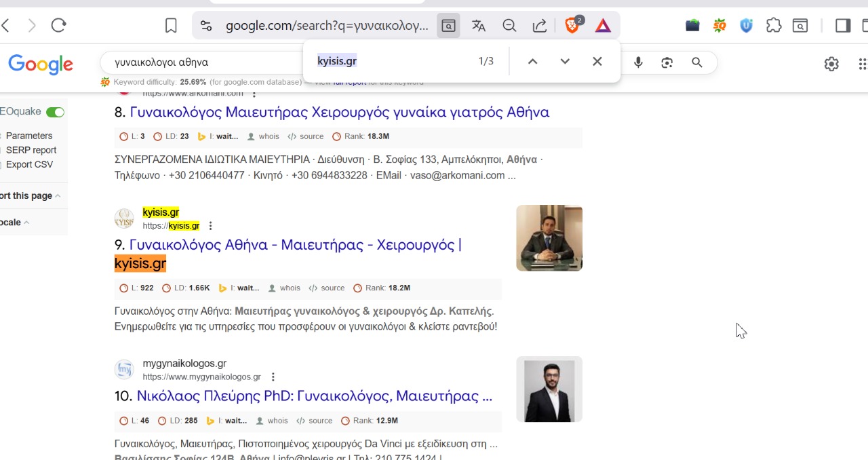Toggle the SEOquake switch off

coord(55,112)
